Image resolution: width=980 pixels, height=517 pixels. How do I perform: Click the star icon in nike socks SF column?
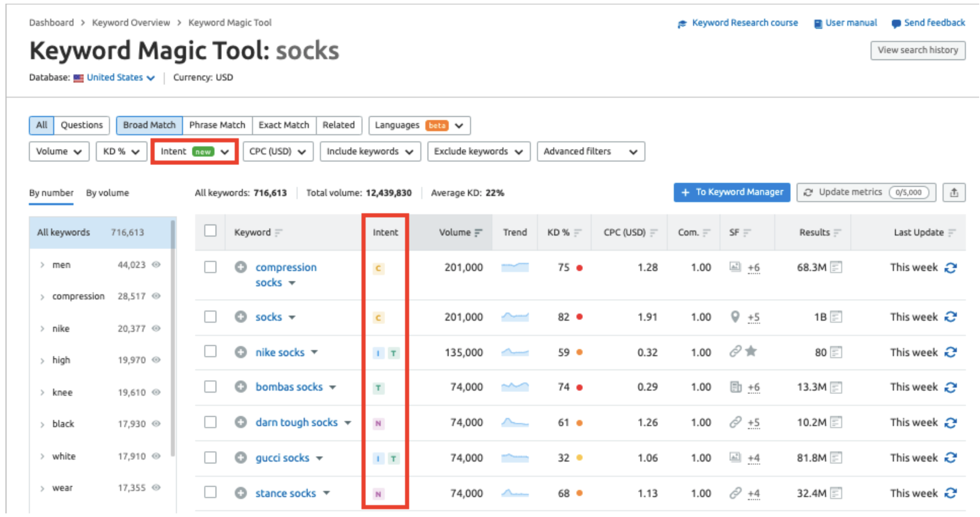coord(751,351)
